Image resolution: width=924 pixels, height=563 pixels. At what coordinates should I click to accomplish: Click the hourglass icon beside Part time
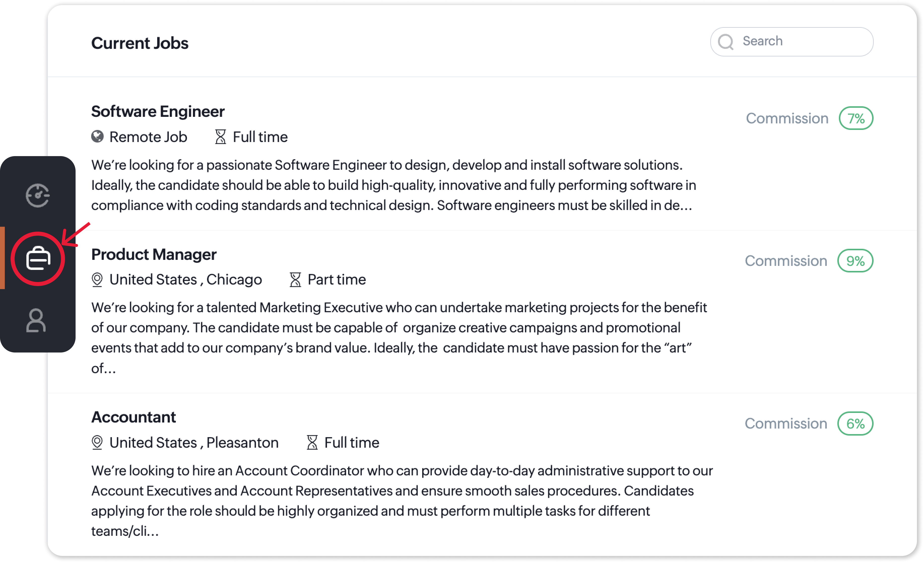295,280
